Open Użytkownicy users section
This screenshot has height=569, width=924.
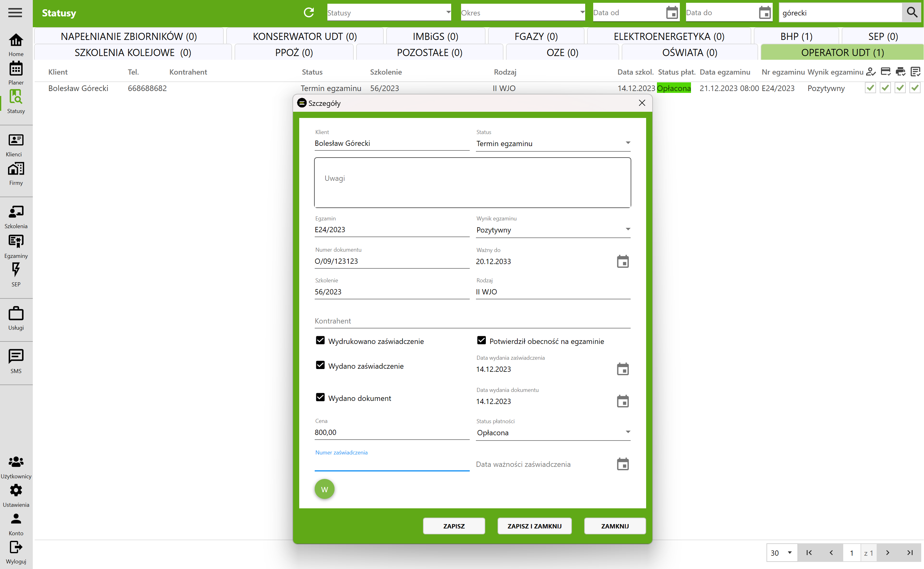click(16, 467)
